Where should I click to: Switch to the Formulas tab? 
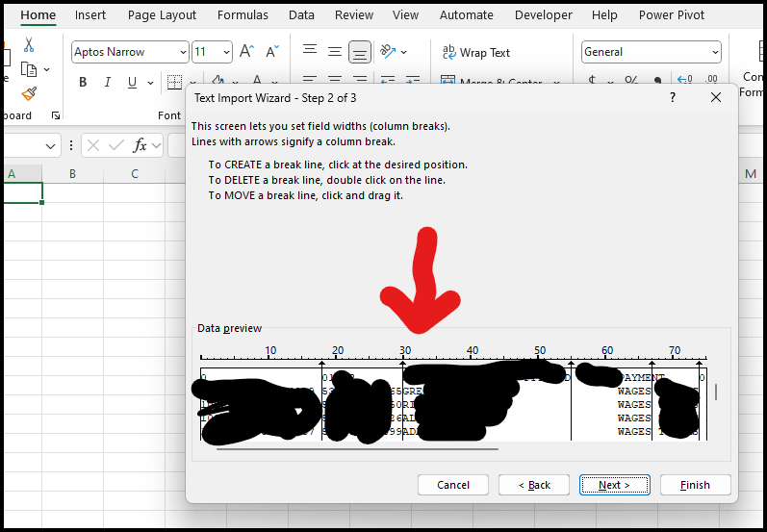243,15
